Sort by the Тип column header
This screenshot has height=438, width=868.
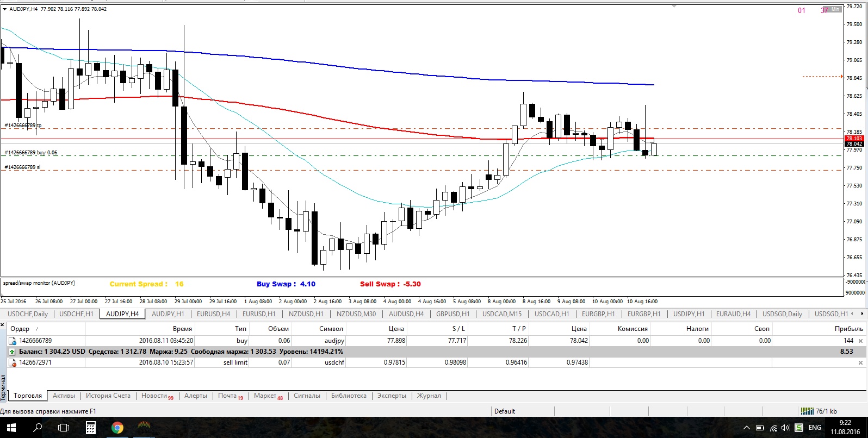pos(221,329)
